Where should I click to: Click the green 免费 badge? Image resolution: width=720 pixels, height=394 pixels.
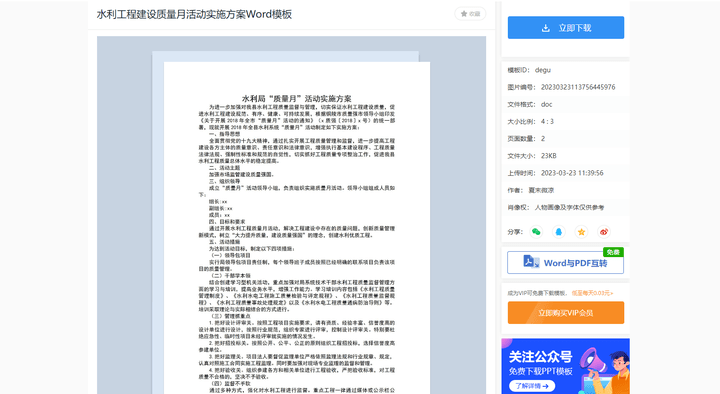point(613,252)
